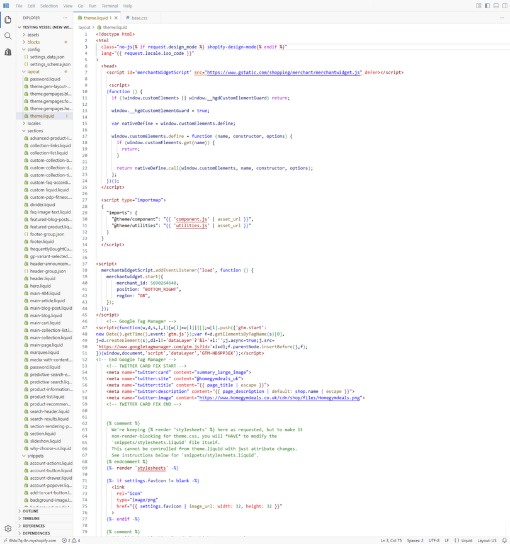Select the Explorer files icon
510x544 pixels.
click(8, 20)
